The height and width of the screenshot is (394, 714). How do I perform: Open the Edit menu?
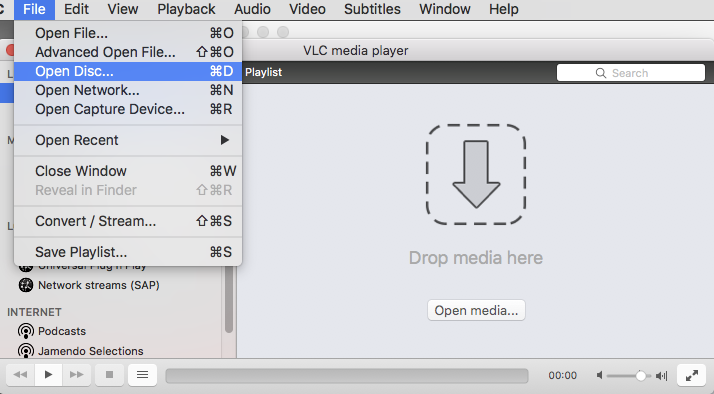(76, 9)
